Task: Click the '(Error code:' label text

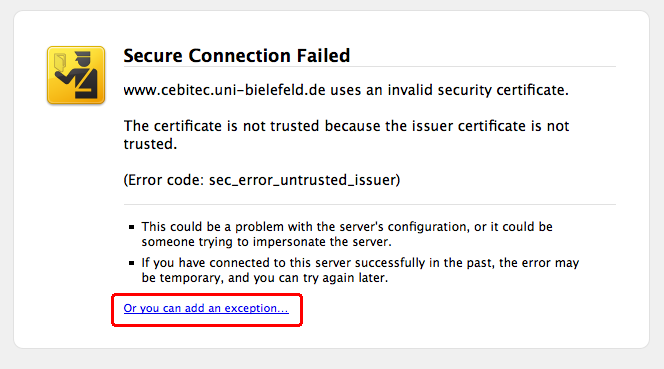Action: (x=164, y=180)
